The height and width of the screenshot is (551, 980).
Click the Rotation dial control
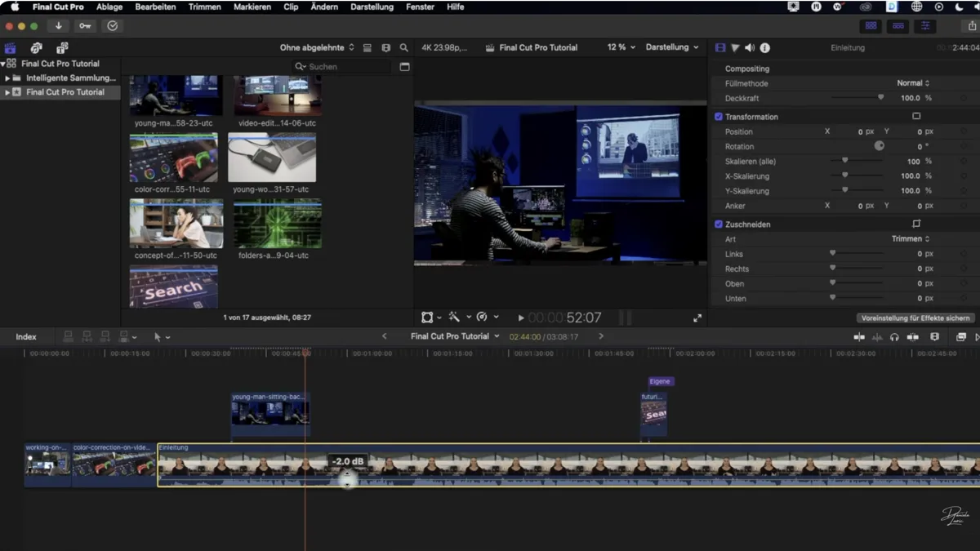click(879, 146)
